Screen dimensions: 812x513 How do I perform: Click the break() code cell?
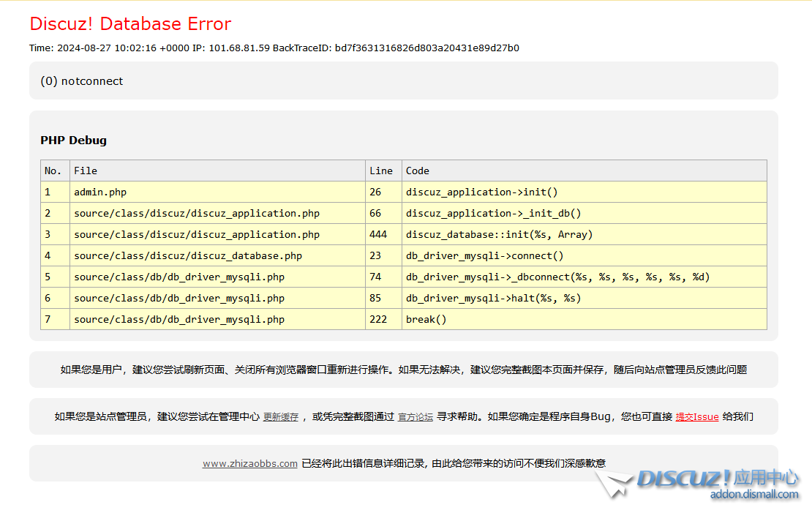pos(426,319)
